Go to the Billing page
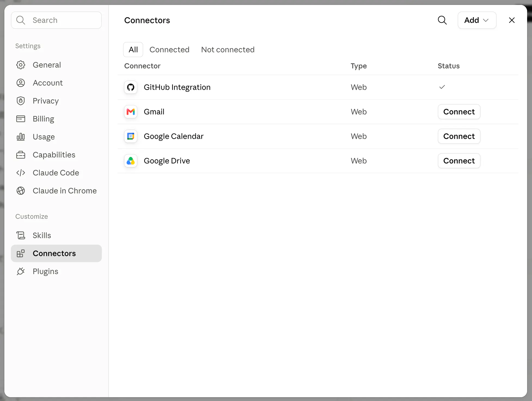 coord(56,119)
